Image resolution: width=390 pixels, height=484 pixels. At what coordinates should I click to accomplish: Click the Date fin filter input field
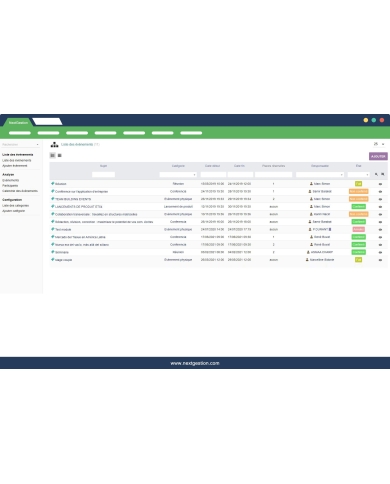tap(240, 174)
